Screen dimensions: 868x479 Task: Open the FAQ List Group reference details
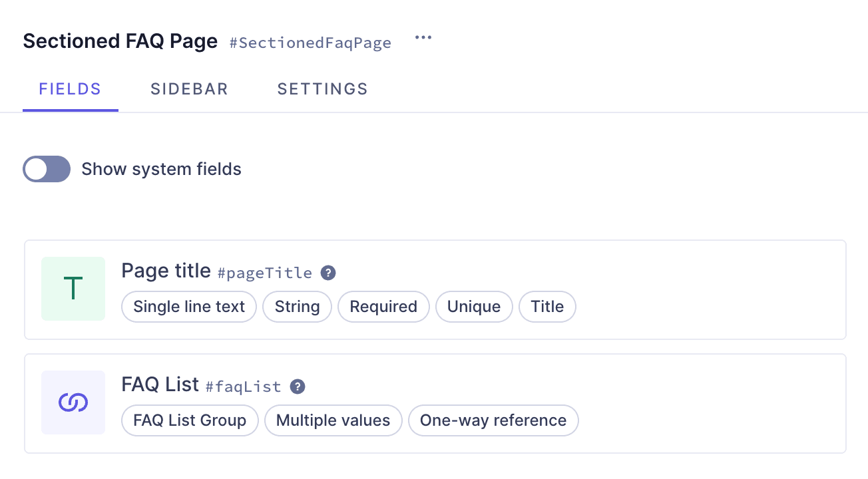190,420
